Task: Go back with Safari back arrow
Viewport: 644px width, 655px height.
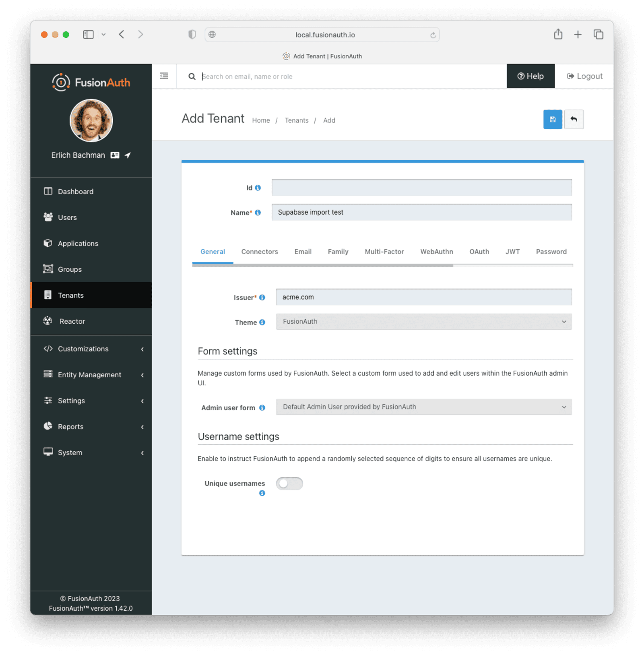Action: (122, 35)
